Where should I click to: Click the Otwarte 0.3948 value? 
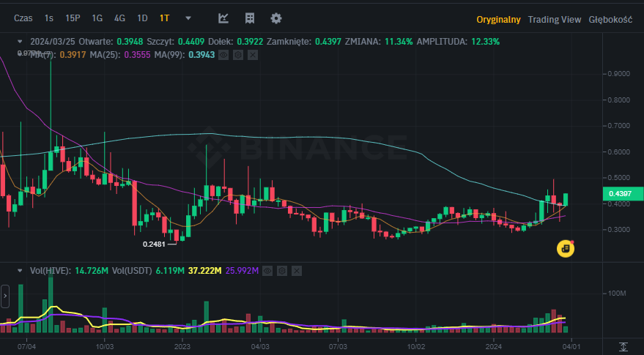(130, 42)
